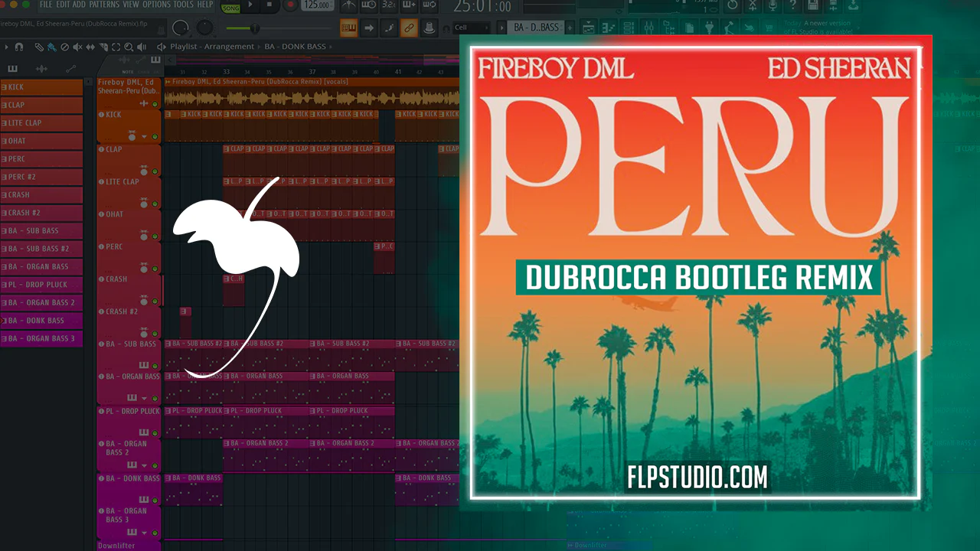Screen dimensions: 980x551
Task: Click bar 37 on the timeline ruler
Action: (312, 71)
